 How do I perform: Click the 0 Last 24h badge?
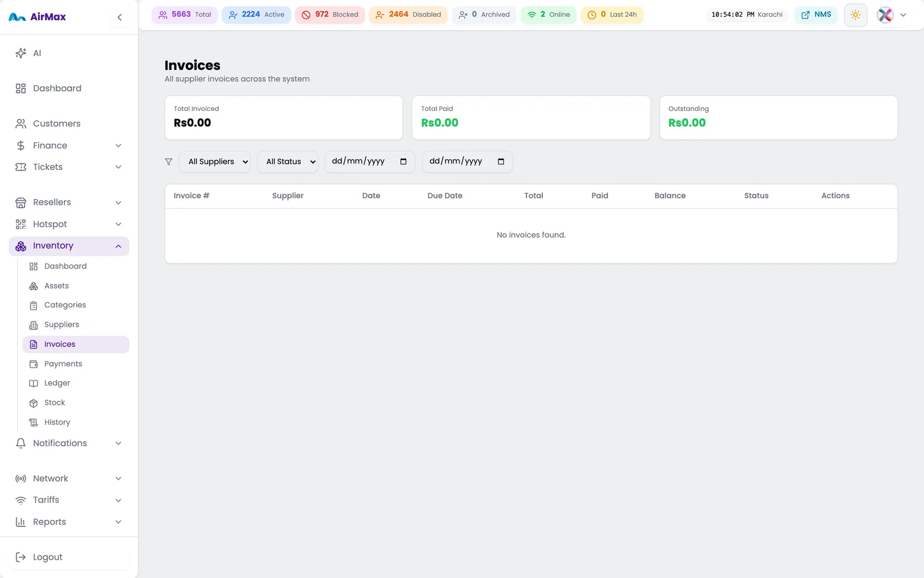click(612, 14)
